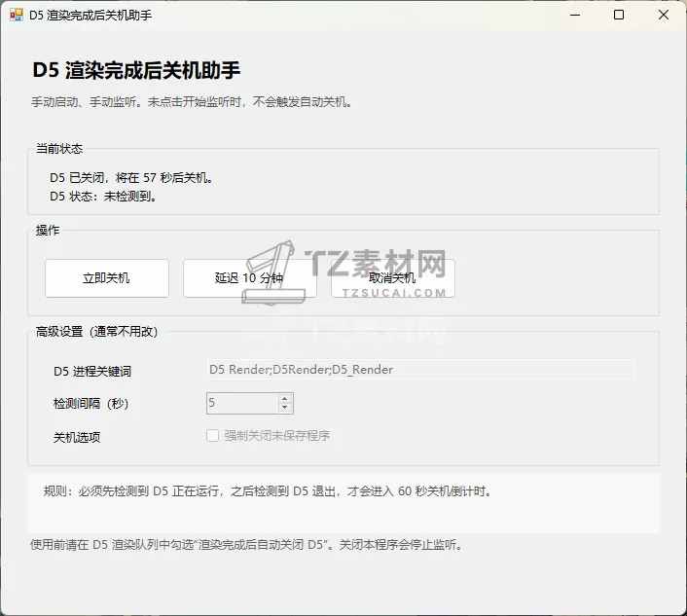
Task: Click the '操作' group title
Action: pyautogui.click(x=48, y=231)
